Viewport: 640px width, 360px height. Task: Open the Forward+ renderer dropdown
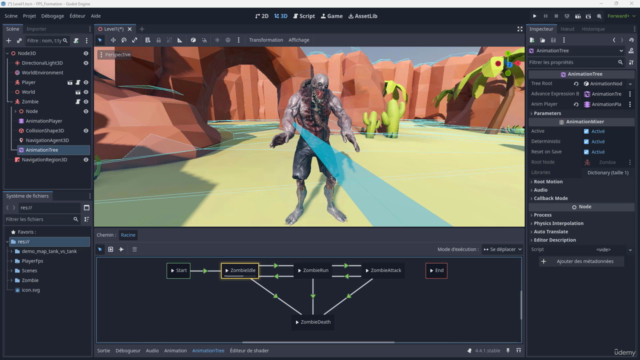(621, 16)
